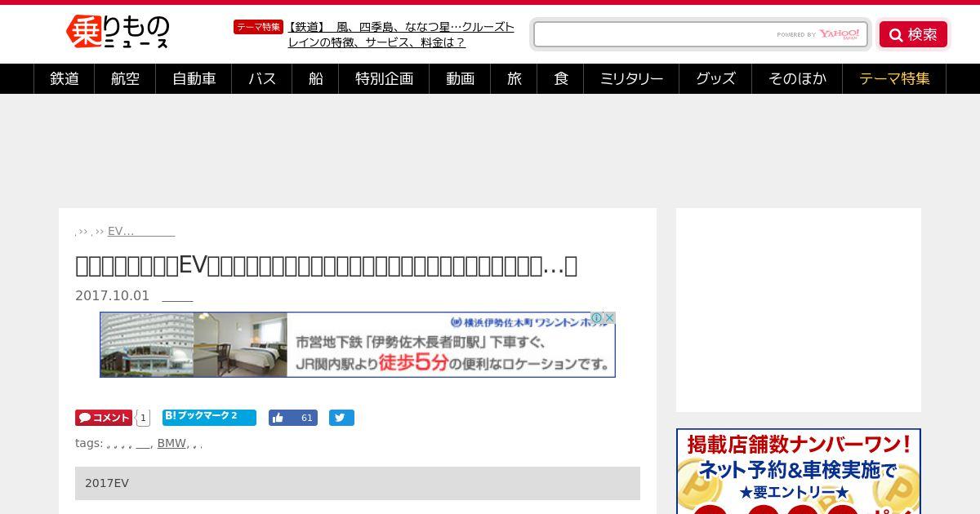This screenshot has height=514, width=980.
Task: Click the 2017.10.01 publication date
Action: tap(113, 295)
